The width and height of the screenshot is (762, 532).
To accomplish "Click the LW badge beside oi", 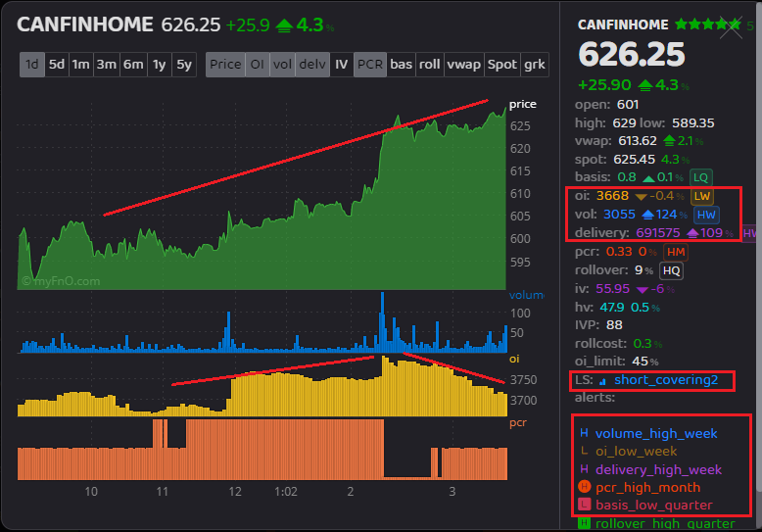I will point(702,196).
